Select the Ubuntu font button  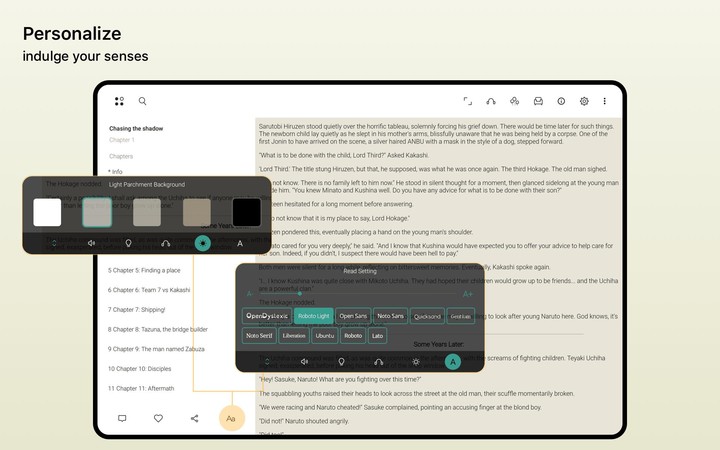(x=325, y=336)
